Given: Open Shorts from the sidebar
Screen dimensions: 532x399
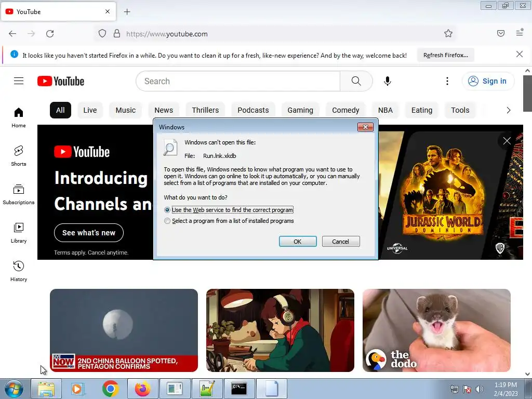Looking at the screenshot, I should 19,156.
